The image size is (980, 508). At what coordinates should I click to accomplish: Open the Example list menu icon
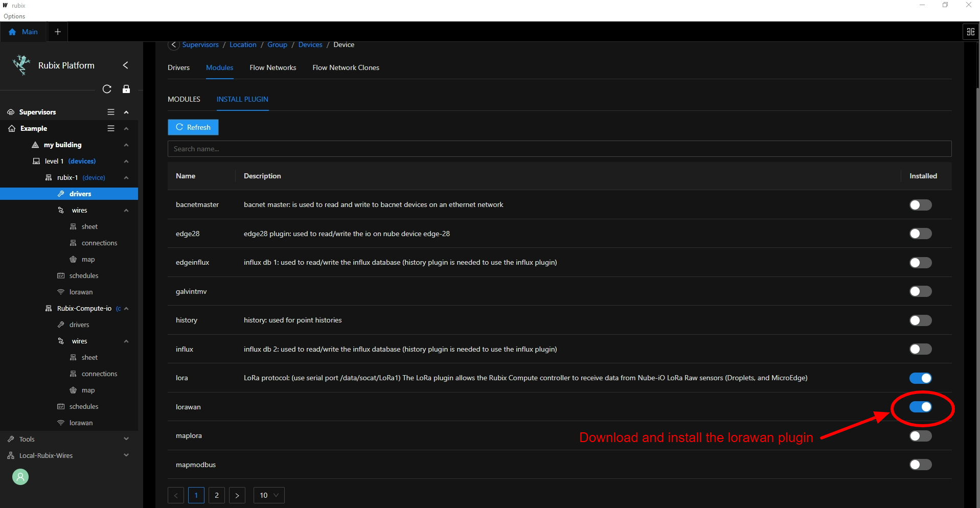coord(111,128)
